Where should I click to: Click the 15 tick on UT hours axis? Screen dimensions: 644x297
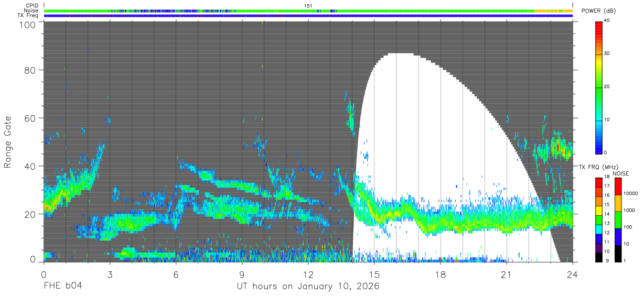[374, 274]
